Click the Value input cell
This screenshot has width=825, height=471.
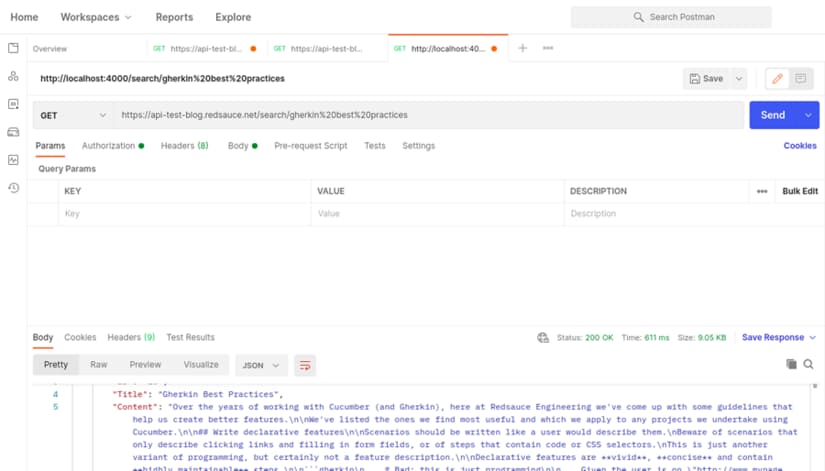[x=438, y=214]
